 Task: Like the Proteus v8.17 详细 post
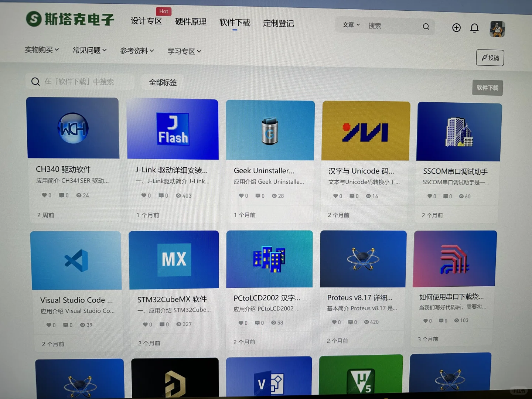pos(334,322)
